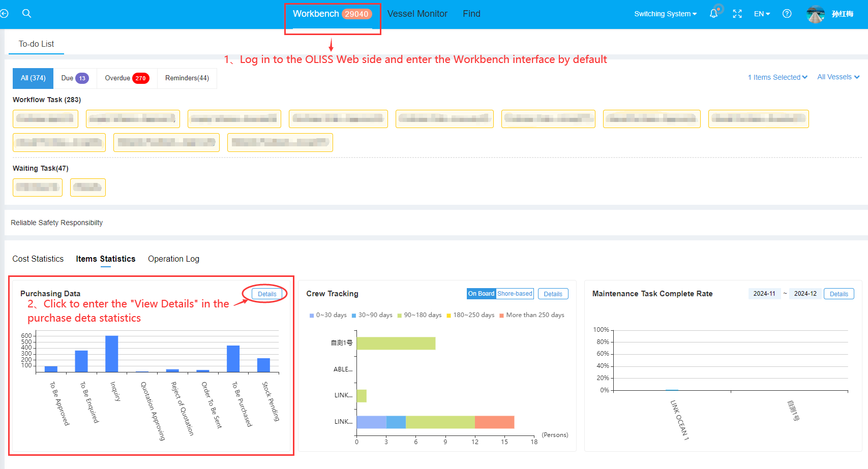Filter by All (374) tasks
The height and width of the screenshot is (469, 868).
(33, 78)
